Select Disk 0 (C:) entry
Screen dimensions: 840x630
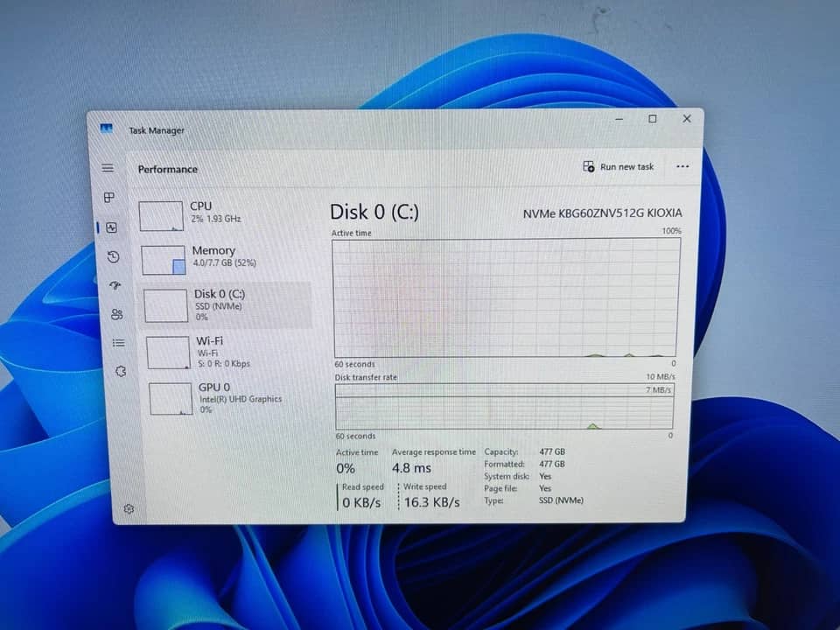tap(227, 304)
